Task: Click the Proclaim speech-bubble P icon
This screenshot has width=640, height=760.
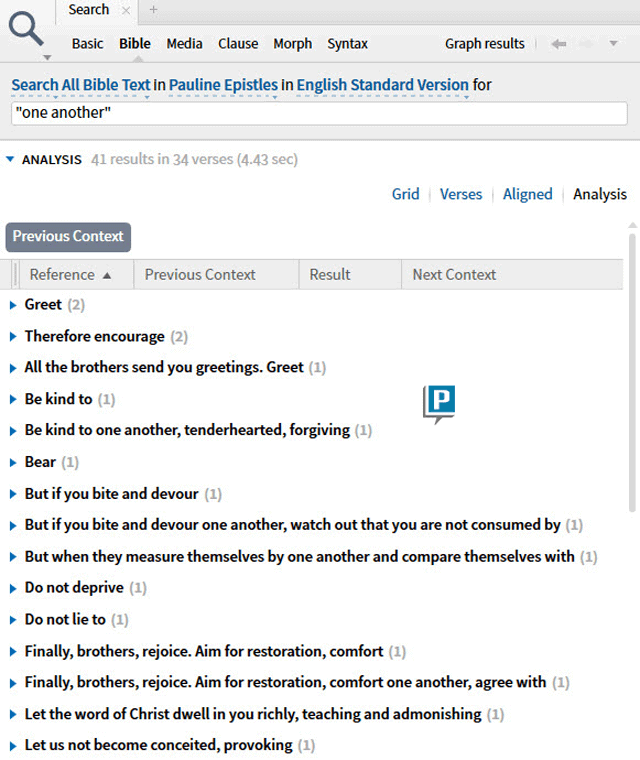Action: pyautogui.click(x=439, y=403)
